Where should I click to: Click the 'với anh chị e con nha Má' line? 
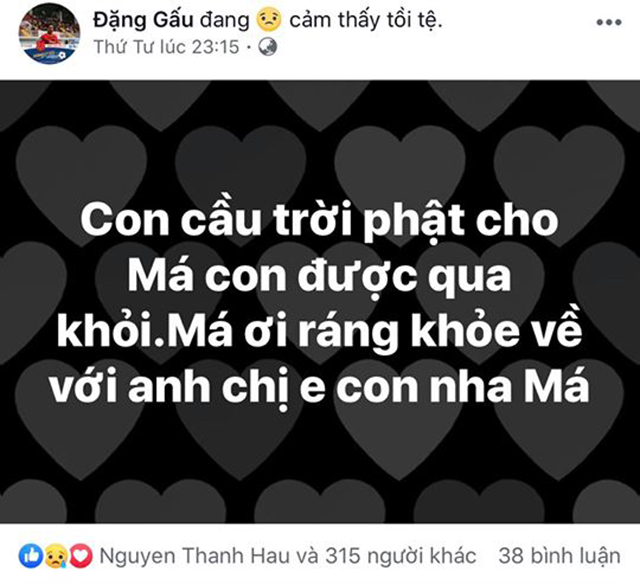click(319, 386)
